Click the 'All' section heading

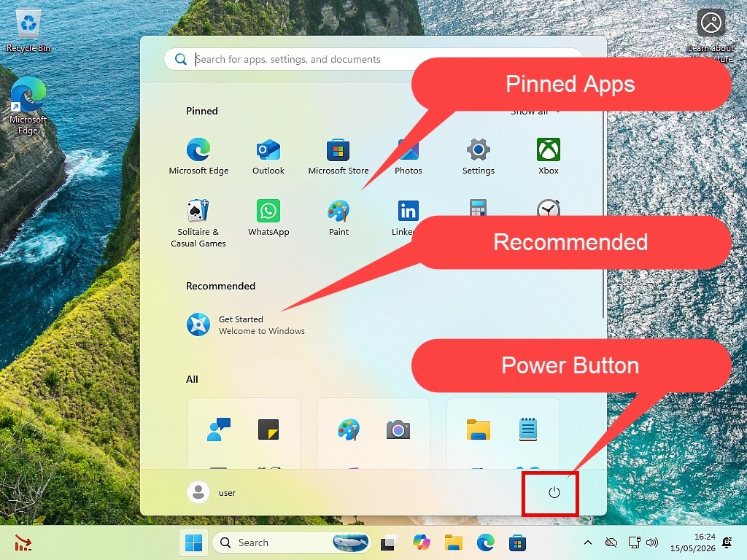(x=192, y=379)
